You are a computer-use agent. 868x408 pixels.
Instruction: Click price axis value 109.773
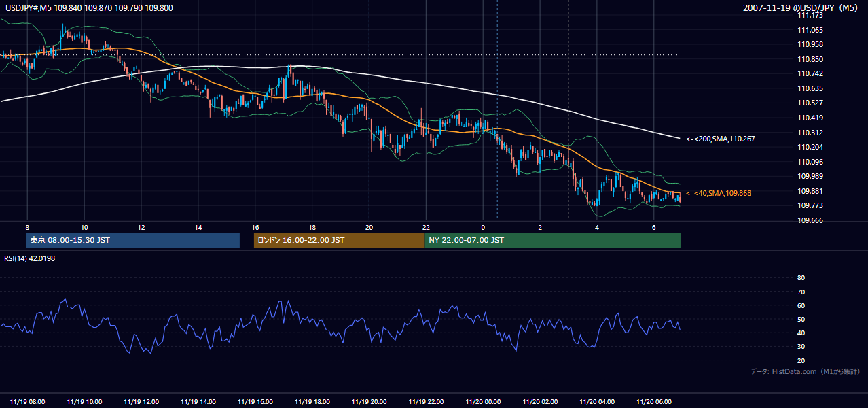point(810,205)
